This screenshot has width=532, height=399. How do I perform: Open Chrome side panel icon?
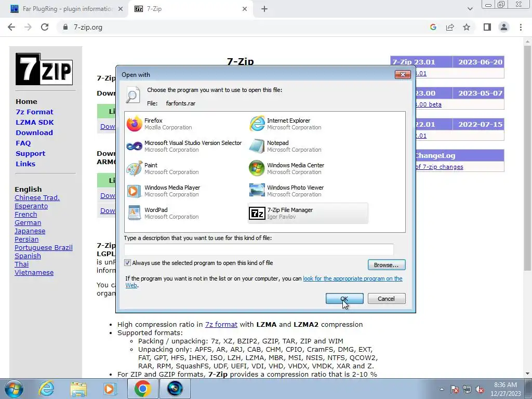click(487, 27)
